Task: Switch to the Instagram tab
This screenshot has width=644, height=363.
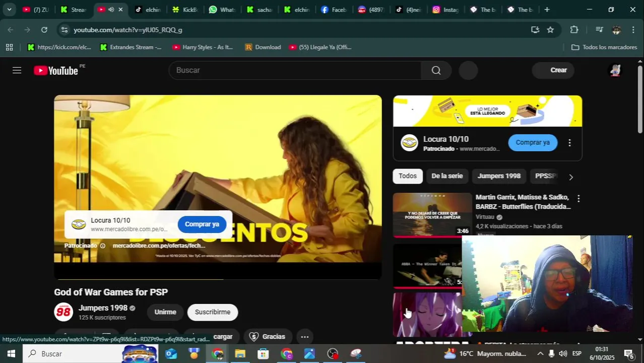Action: pos(445,10)
